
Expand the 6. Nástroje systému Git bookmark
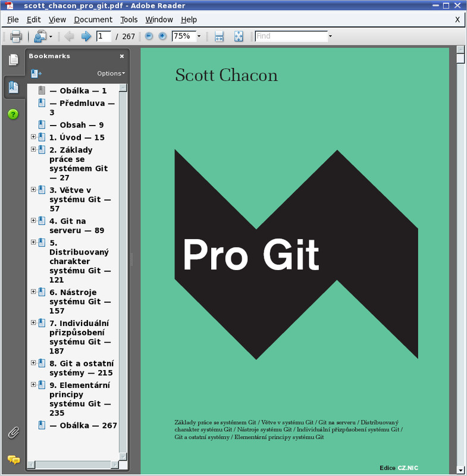[33, 292]
